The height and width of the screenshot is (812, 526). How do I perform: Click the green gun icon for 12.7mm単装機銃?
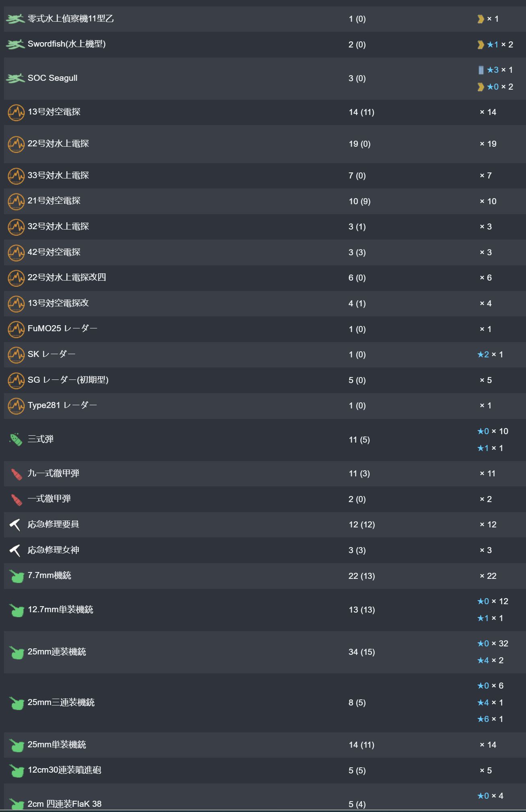coord(16,610)
